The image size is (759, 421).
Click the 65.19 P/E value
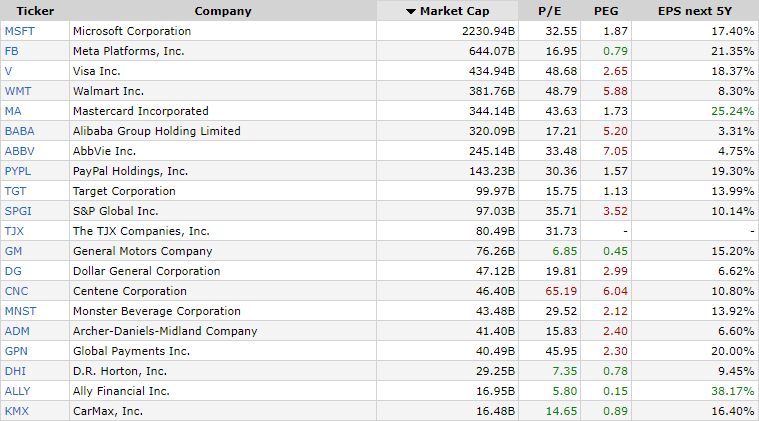(561, 291)
